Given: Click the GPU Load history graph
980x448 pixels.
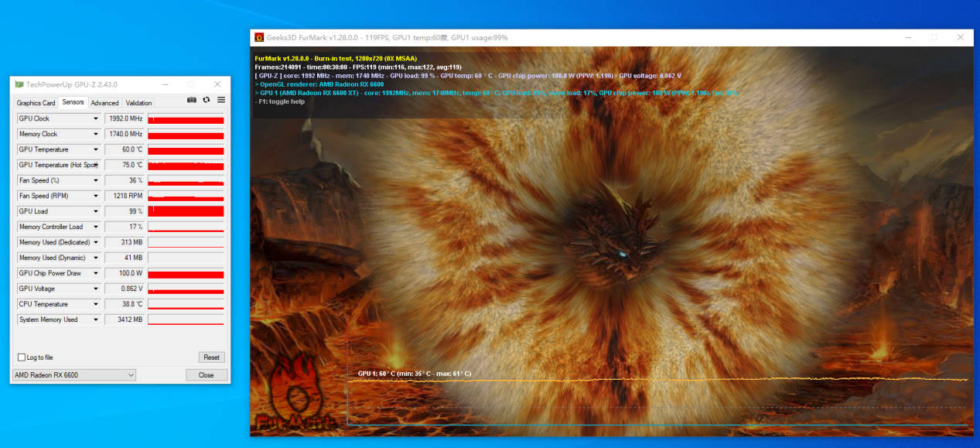Looking at the screenshot, I should click(x=186, y=211).
